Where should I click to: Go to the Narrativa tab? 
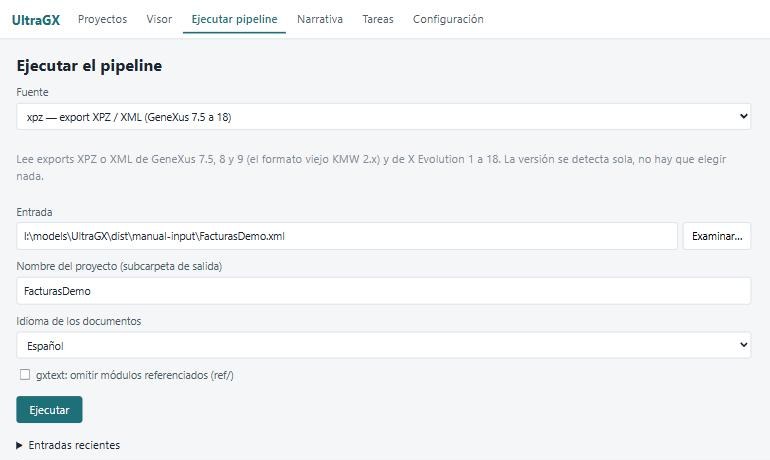pos(320,19)
